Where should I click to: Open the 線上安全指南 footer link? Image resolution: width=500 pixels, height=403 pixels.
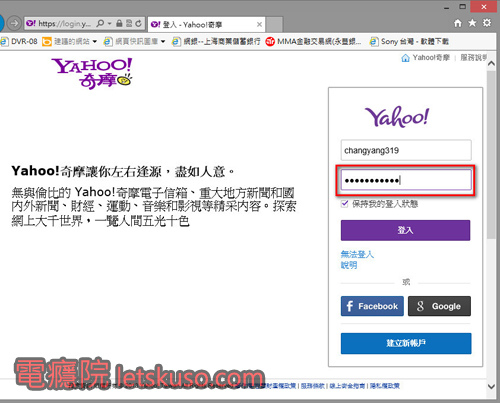[347, 386]
